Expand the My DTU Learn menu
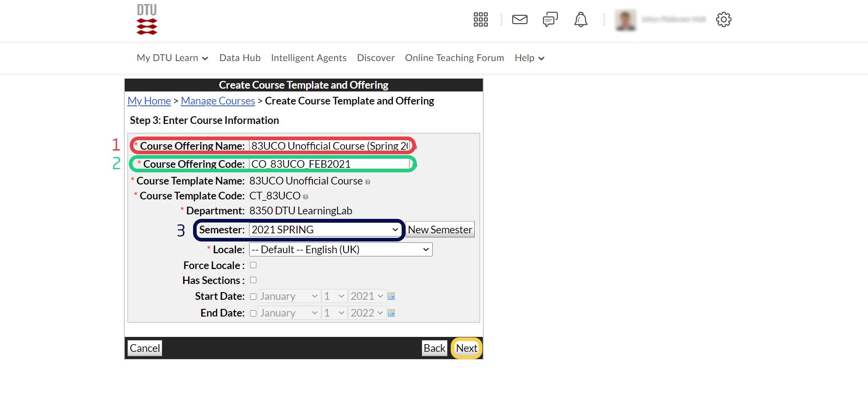Screen dimensions: 868x407 click(172, 58)
